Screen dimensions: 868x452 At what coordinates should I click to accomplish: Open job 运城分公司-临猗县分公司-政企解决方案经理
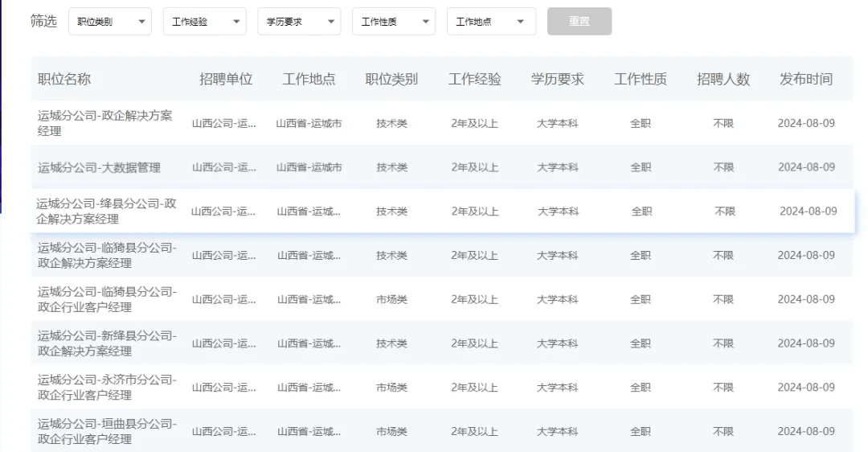point(107,256)
